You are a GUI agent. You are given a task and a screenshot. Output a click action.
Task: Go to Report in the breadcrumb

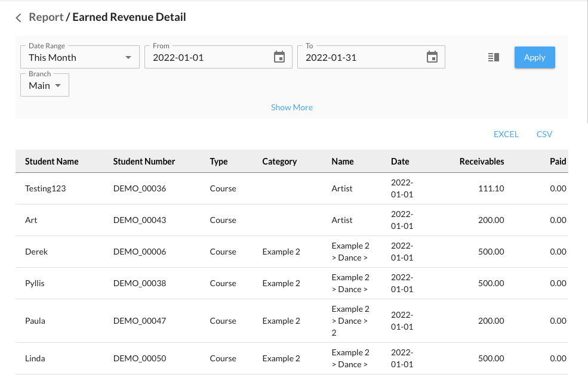[x=46, y=17]
